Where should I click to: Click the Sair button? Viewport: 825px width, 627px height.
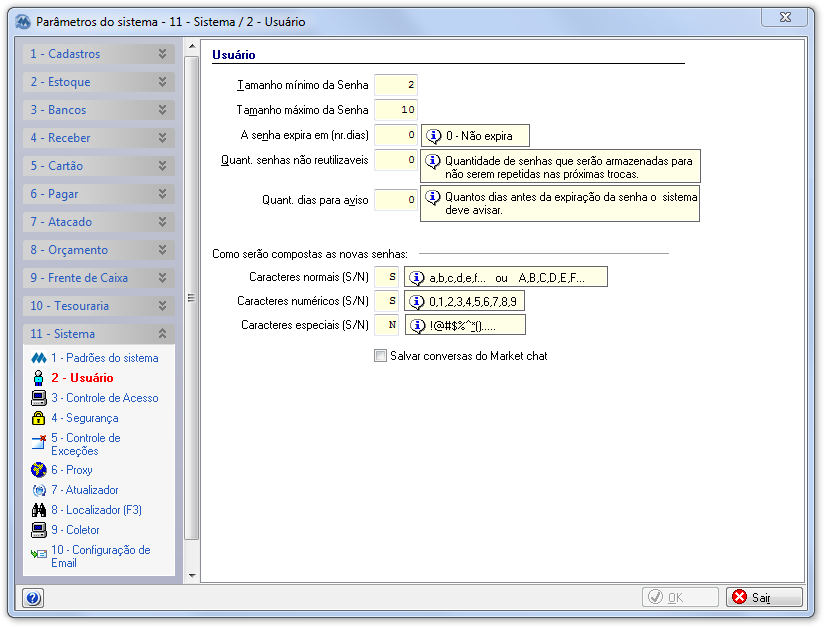(x=764, y=597)
